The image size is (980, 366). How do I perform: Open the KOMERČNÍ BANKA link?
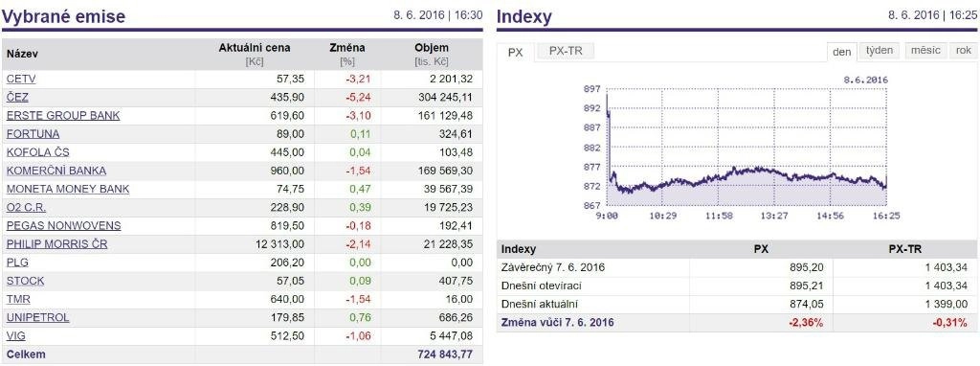click(56, 171)
